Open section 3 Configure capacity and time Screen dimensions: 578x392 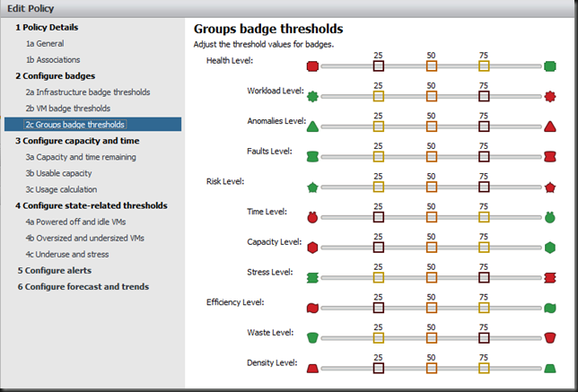pyautogui.click(x=77, y=141)
